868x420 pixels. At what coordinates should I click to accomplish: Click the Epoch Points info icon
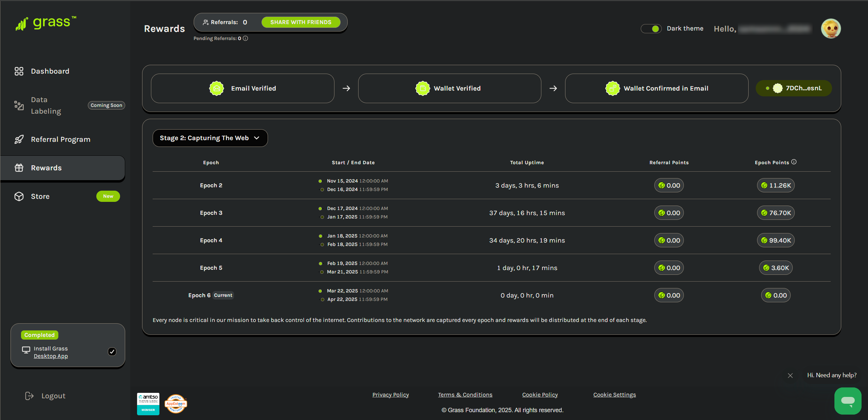pos(794,162)
